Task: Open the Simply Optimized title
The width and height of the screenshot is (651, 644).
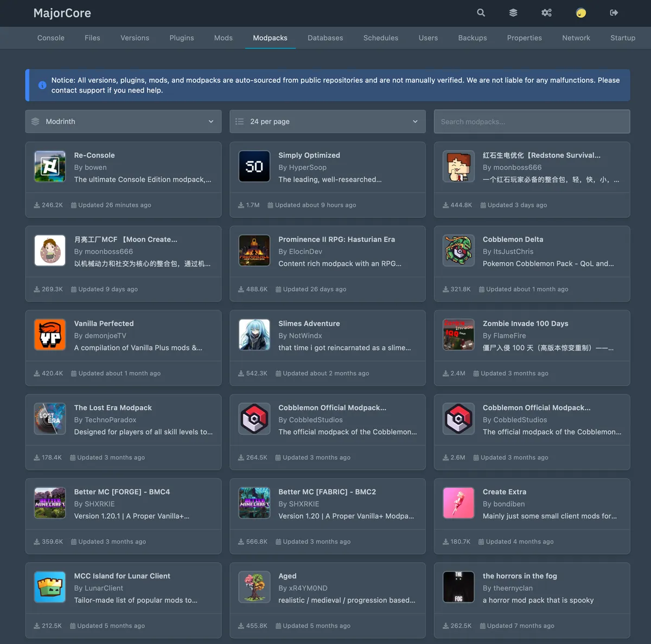Action: pos(309,155)
